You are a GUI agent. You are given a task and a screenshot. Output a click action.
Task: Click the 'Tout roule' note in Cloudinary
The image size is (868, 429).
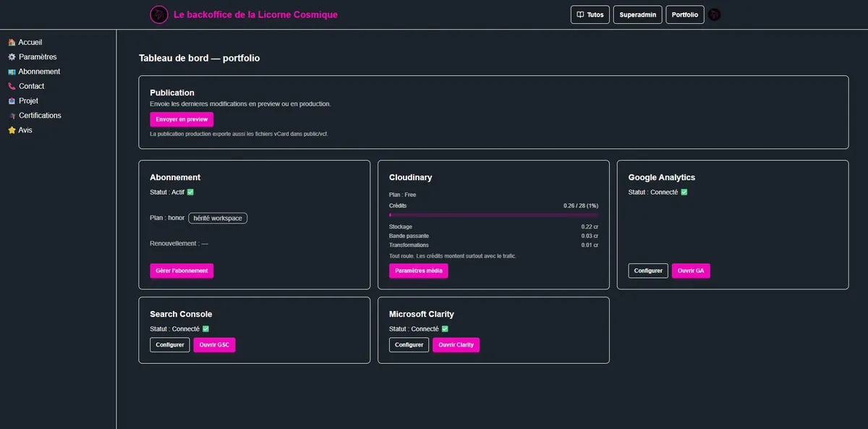click(x=452, y=256)
